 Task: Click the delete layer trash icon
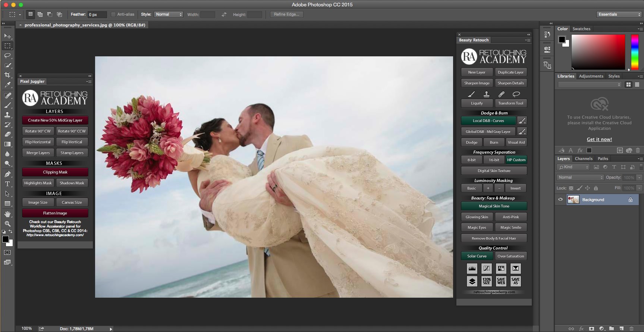tap(631, 329)
